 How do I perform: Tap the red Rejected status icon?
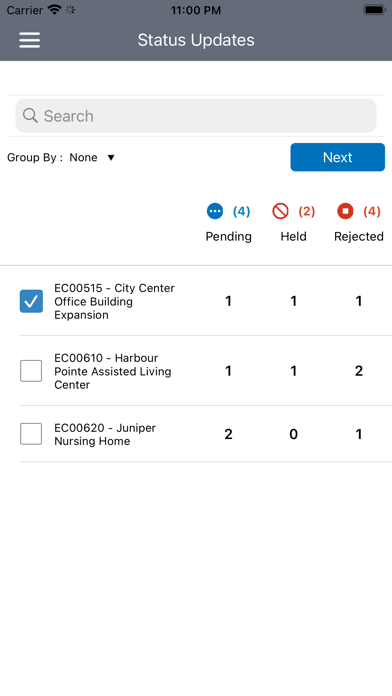point(345,211)
